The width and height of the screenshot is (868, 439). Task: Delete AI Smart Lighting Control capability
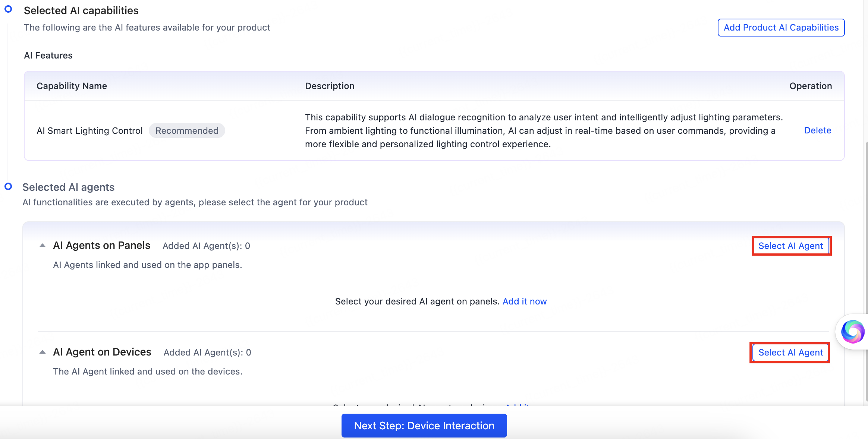(818, 130)
